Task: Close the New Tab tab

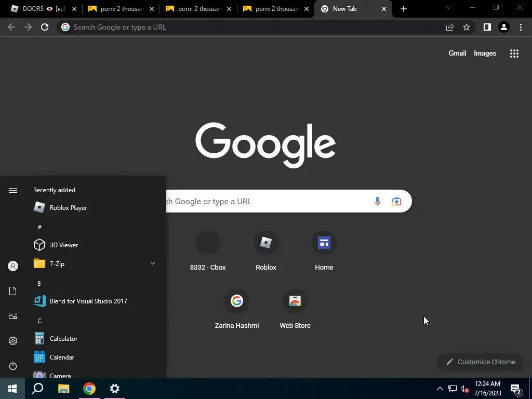Action: tap(384, 9)
